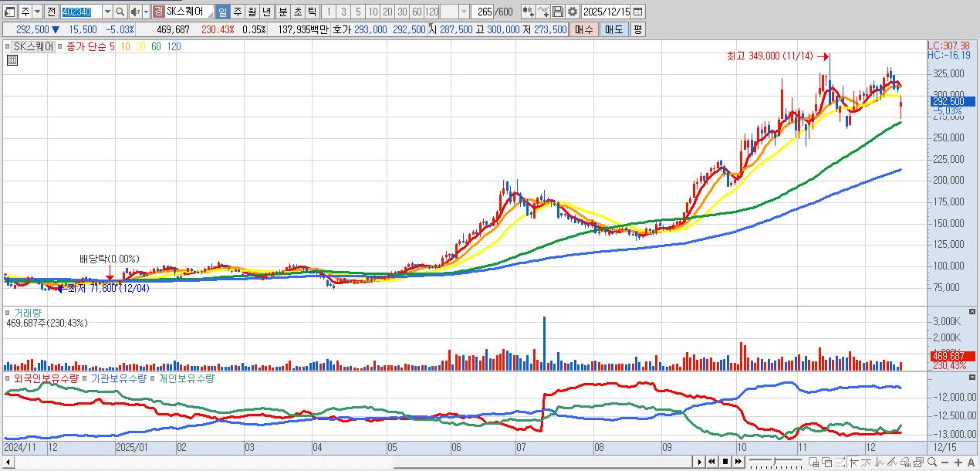Click the 10 interval button
This screenshot has height=471, width=980.
click(x=372, y=12)
